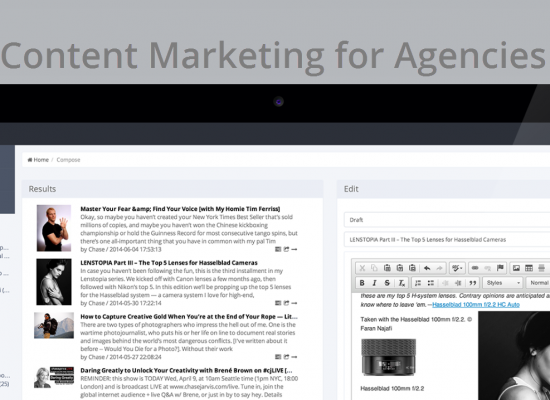Insert a numbered list
Image resolution: width=550 pixels, height=400 pixels.
[418, 283]
